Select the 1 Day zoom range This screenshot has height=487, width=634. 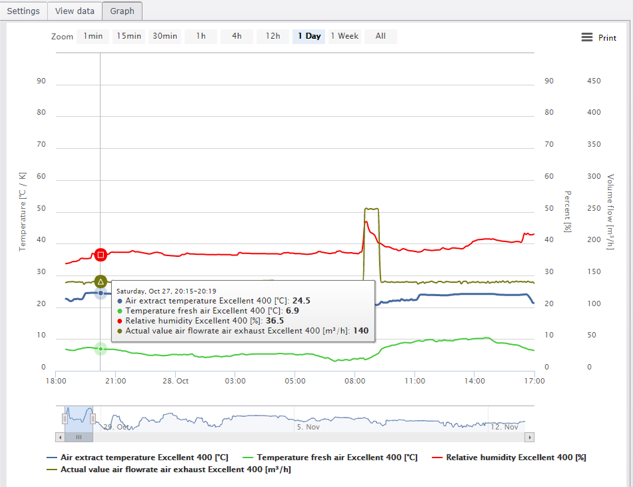[x=309, y=36]
